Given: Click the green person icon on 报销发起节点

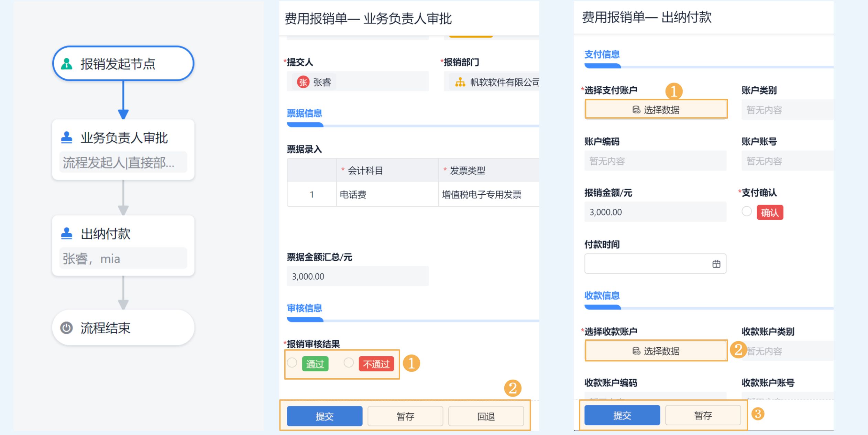Looking at the screenshot, I should coord(67,64).
